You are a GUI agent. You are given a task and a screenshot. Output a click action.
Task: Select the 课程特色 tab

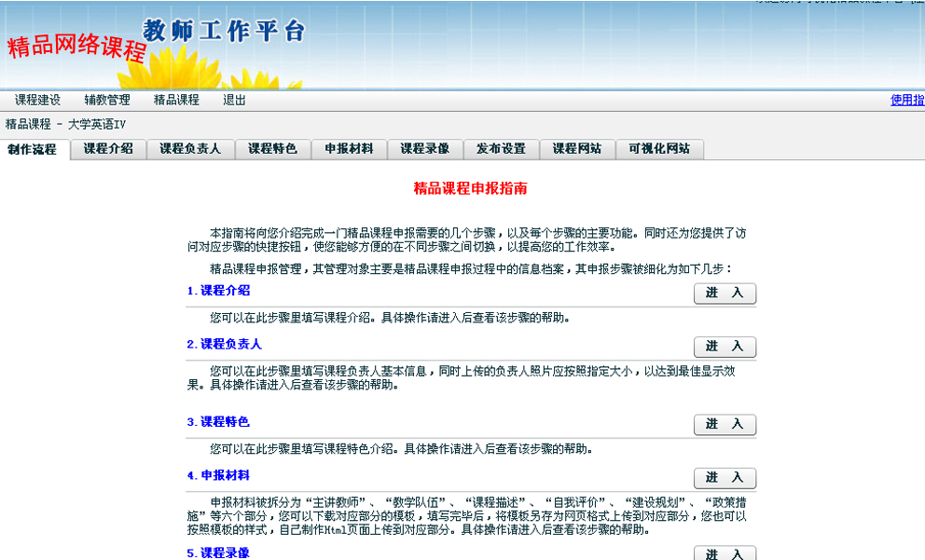click(x=272, y=149)
